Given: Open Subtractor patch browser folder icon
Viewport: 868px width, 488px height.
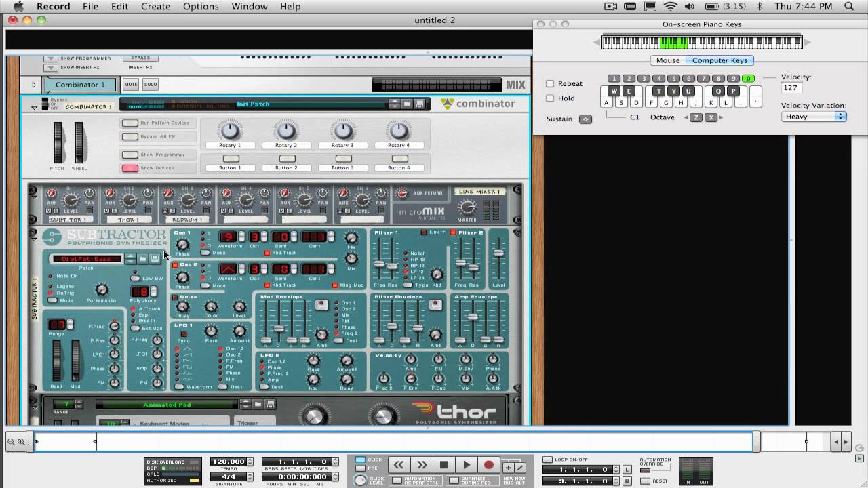Looking at the screenshot, I should click(x=142, y=259).
